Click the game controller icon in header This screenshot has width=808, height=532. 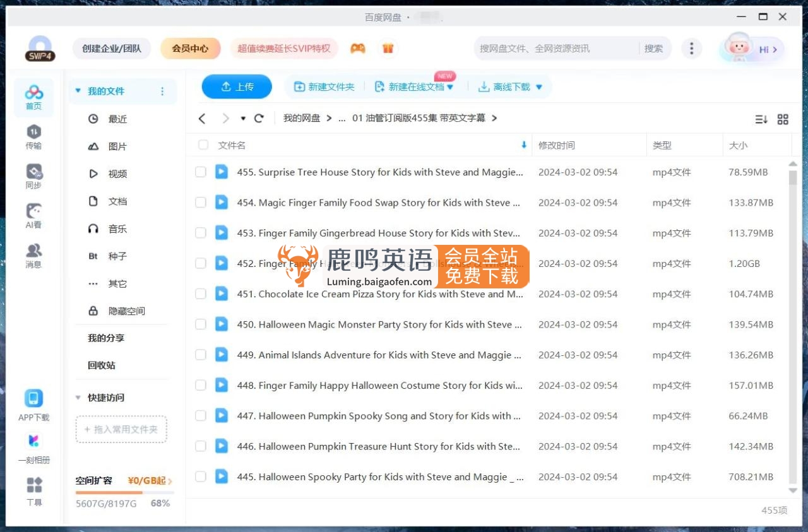(358, 49)
